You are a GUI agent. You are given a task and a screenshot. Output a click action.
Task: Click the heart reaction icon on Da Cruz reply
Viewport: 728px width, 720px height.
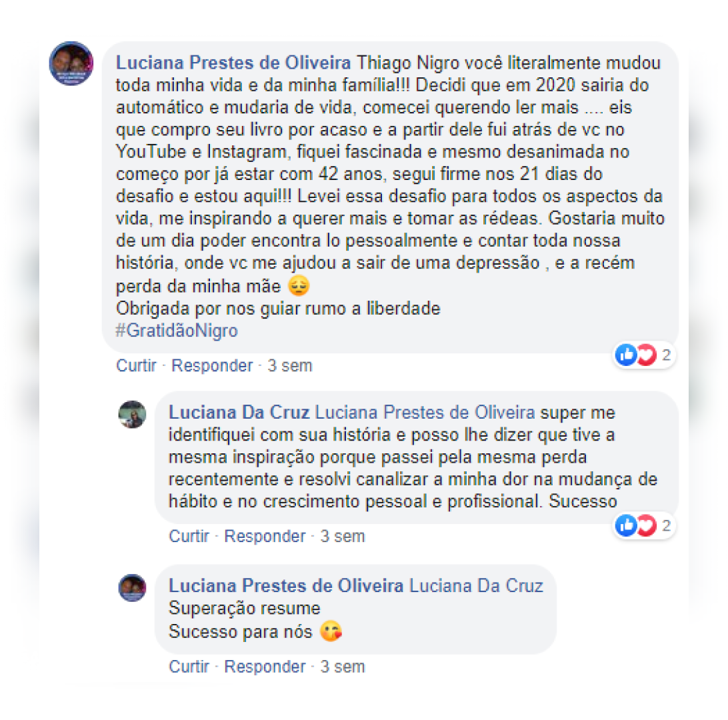pos(646,525)
